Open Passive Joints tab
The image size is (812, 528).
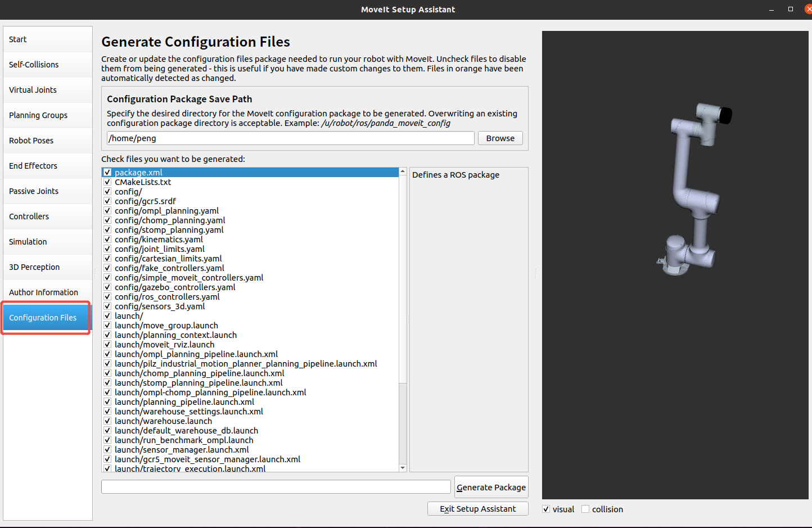(x=48, y=191)
